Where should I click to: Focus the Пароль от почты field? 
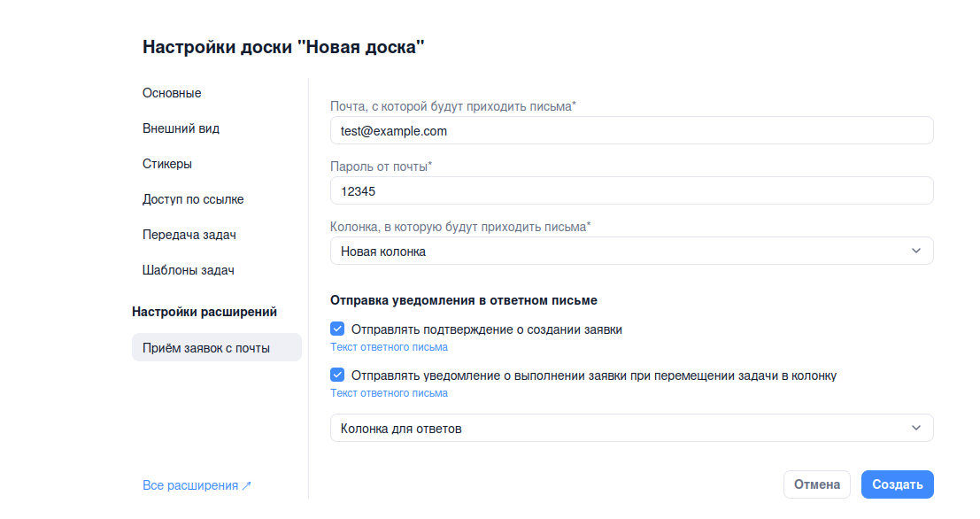click(631, 190)
